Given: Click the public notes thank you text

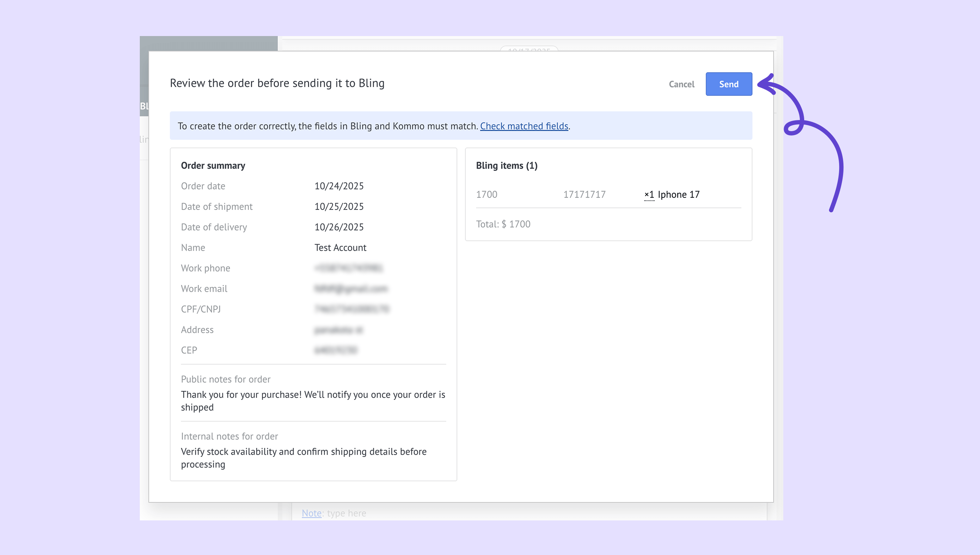Looking at the screenshot, I should pyautogui.click(x=312, y=401).
